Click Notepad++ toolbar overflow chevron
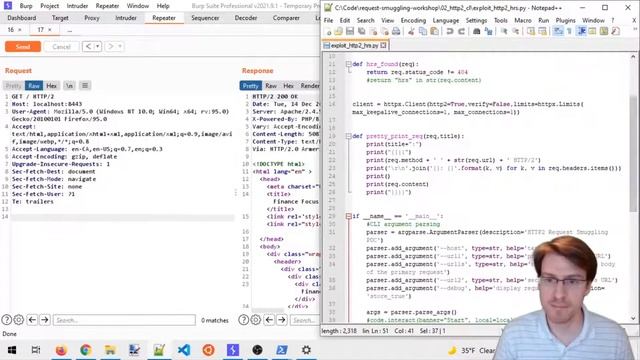 click(x=635, y=29)
